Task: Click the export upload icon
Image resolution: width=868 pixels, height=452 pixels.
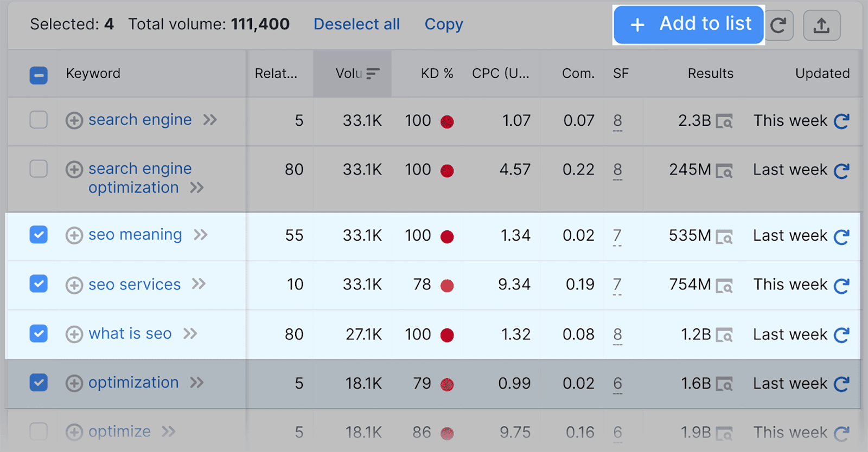Action: coord(821,25)
